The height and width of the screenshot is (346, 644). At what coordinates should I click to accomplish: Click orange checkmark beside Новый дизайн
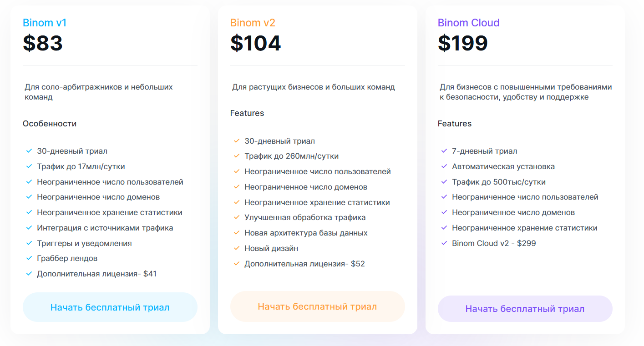point(237,248)
